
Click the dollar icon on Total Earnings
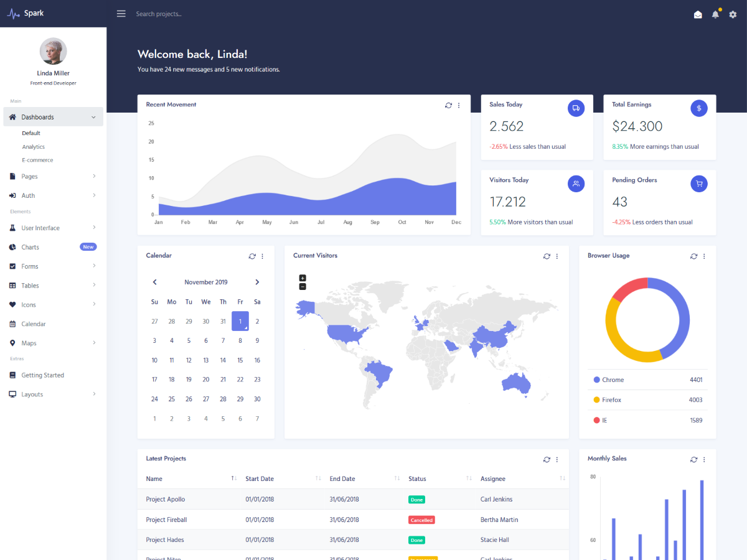coord(698,108)
